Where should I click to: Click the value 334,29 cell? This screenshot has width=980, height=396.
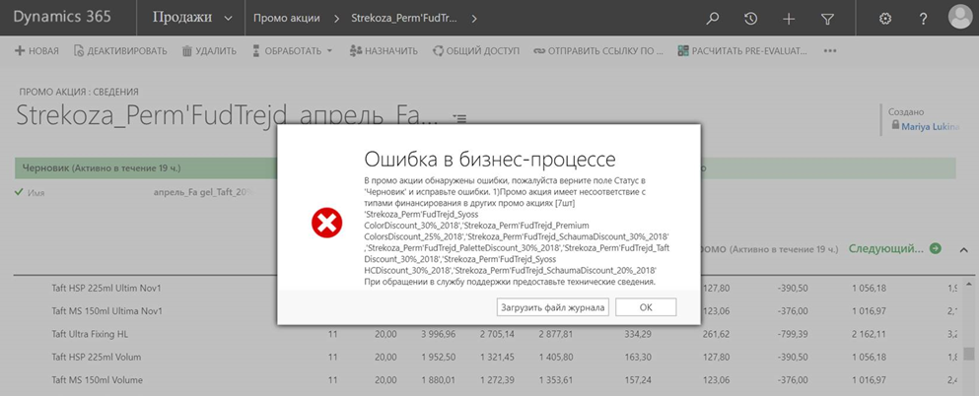(638, 334)
